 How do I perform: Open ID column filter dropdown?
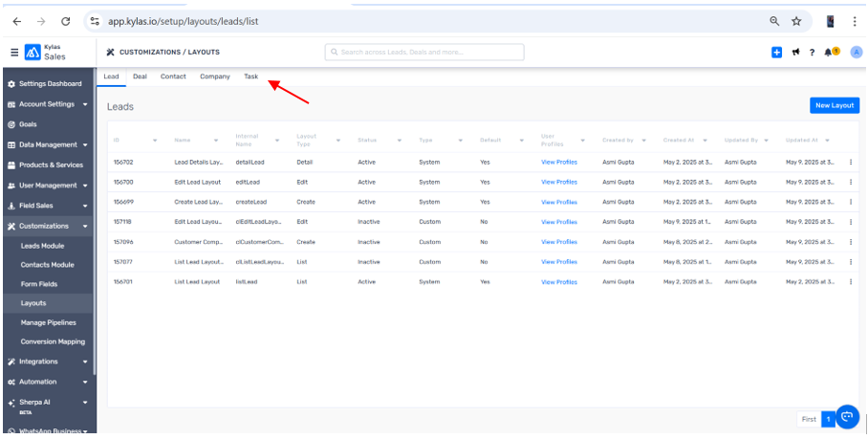[x=155, y=141]
